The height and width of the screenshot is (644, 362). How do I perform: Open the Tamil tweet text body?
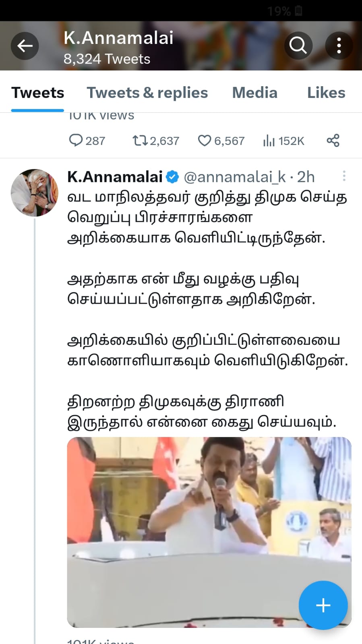point(207,309)
